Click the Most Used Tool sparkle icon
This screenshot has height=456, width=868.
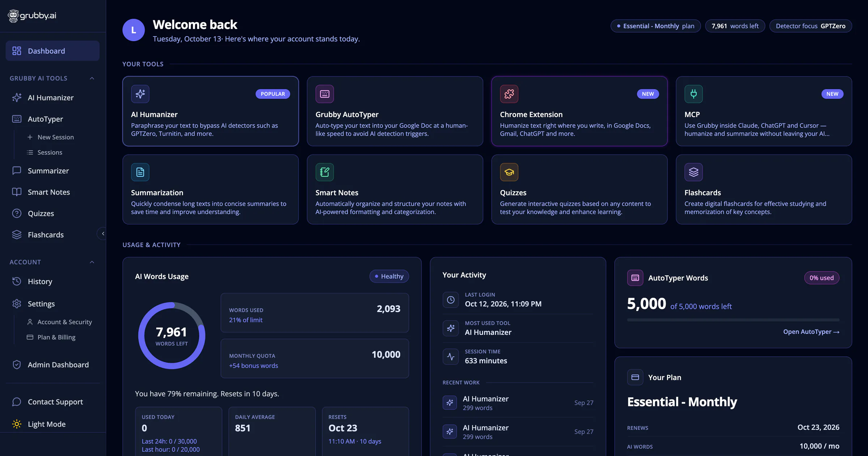(x=451, y=328)
